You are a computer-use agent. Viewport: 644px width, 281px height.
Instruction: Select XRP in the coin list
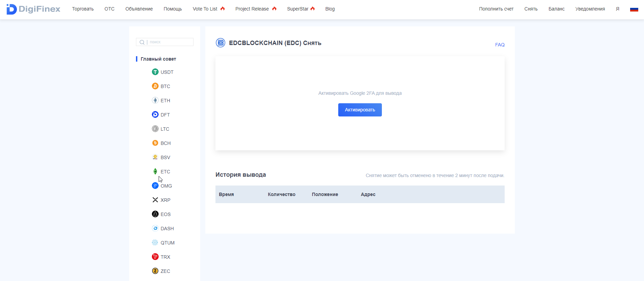pos(165,200)
